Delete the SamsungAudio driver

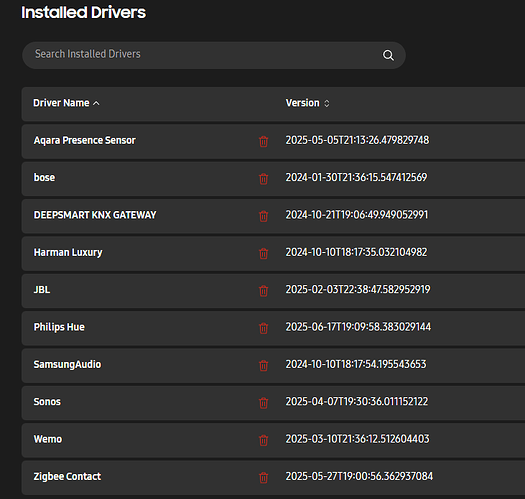pos(264,365)
